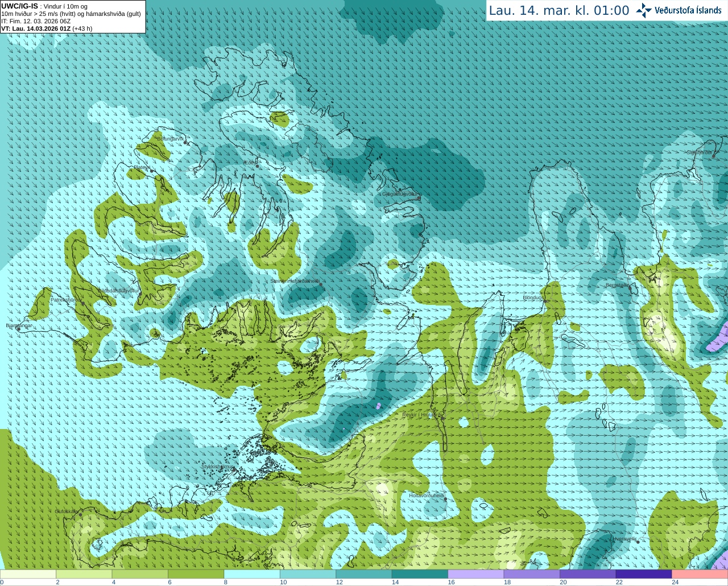Click the Patreksfjörður station label

pos(66,299)
